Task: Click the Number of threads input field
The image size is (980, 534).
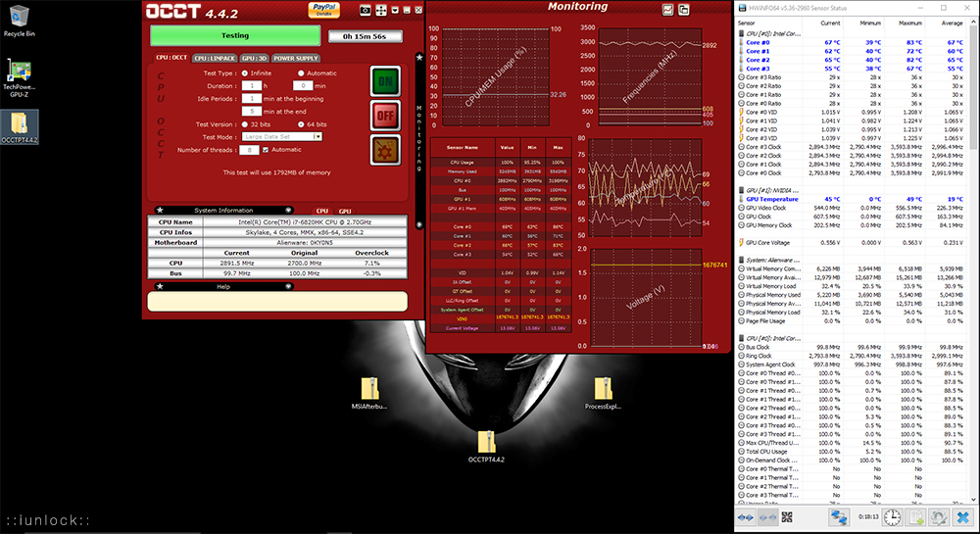Action: (x=249, y=150)
